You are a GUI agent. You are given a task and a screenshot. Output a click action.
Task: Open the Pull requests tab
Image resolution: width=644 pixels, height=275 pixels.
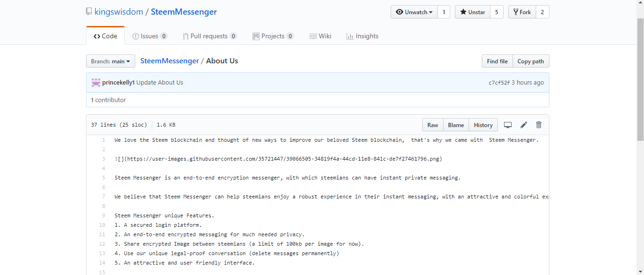tap(210, 36)
